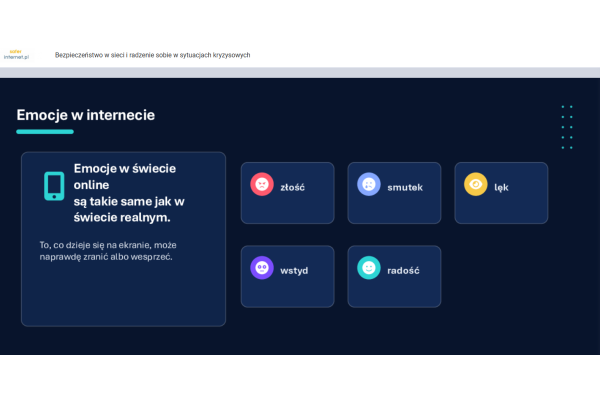This screenshot has height=400, width=600.
Task: Select the purple shame face icon
Action: point(261,269)
